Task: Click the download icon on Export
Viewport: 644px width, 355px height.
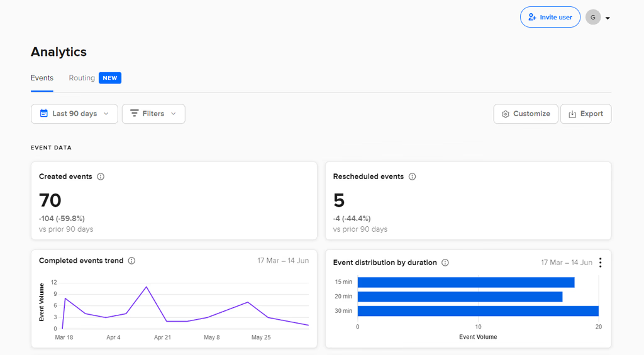Action: [x=572, y=114]
